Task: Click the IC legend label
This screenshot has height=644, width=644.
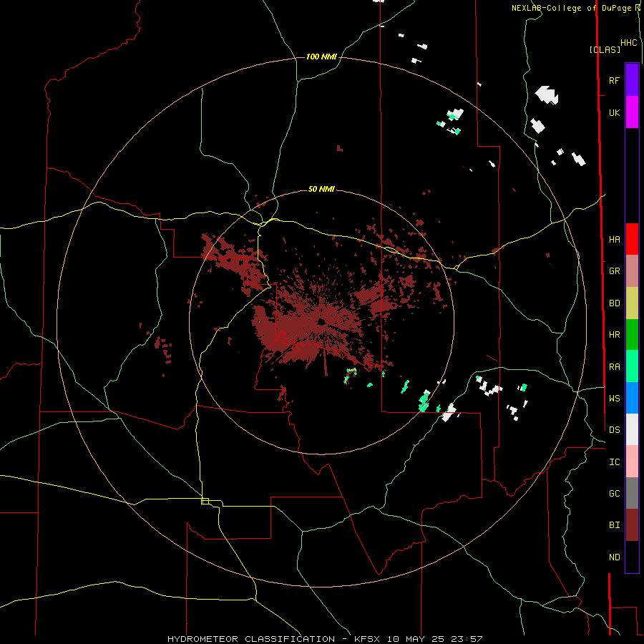Action: click(614, 462)
